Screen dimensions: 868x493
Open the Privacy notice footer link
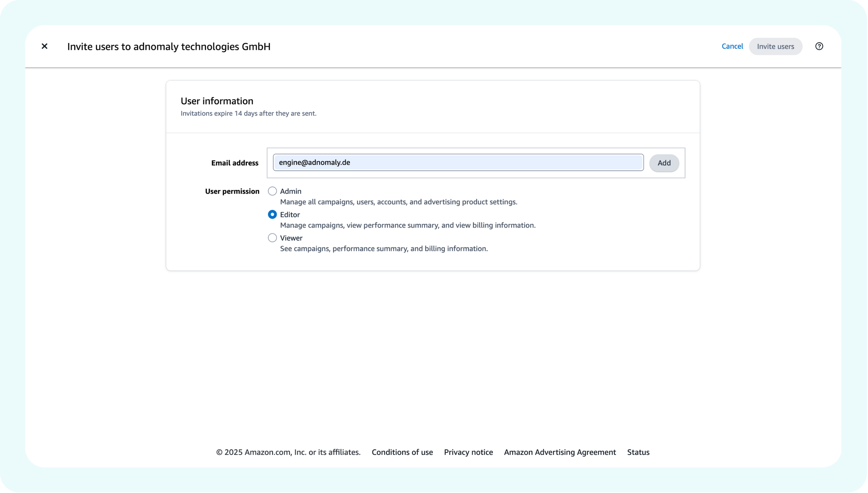(468, 452)
